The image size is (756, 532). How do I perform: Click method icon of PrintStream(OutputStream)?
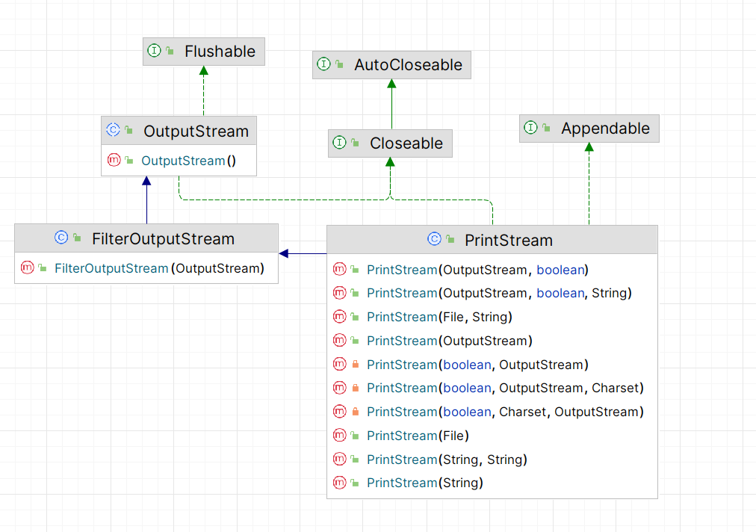(x=340, y=340)
